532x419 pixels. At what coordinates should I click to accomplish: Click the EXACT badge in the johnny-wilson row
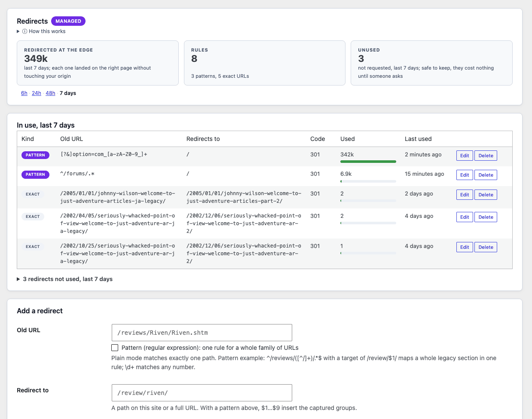pos(33,194)
